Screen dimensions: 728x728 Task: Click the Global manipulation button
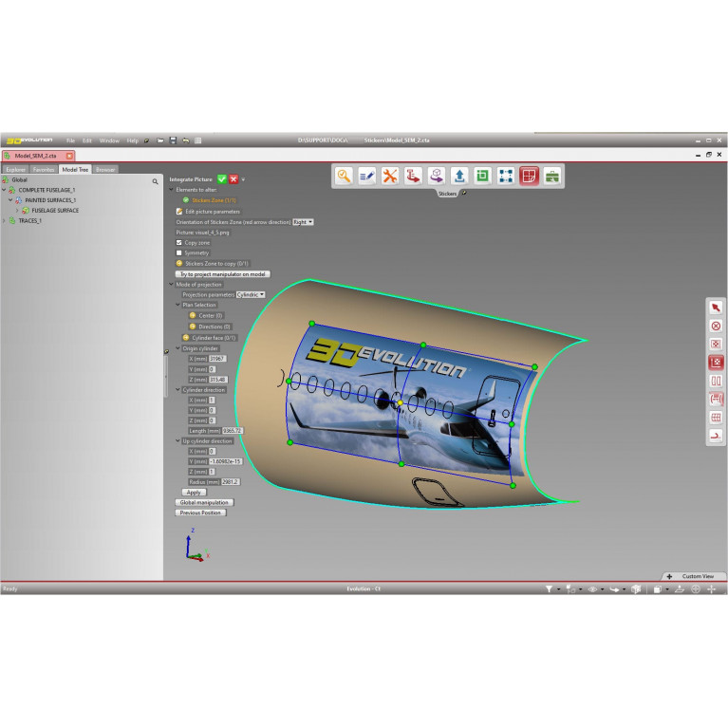point(204,503)
